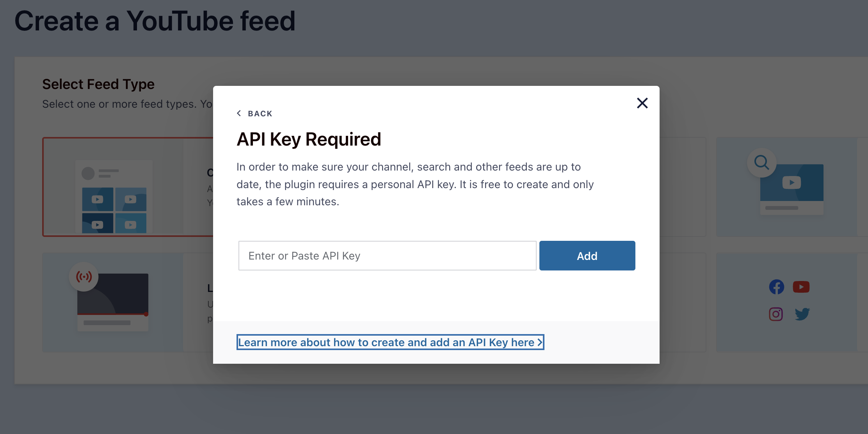This screenshot has height=434, width=868.
Task: Click the Twitter bird icon
Action: 802,314
